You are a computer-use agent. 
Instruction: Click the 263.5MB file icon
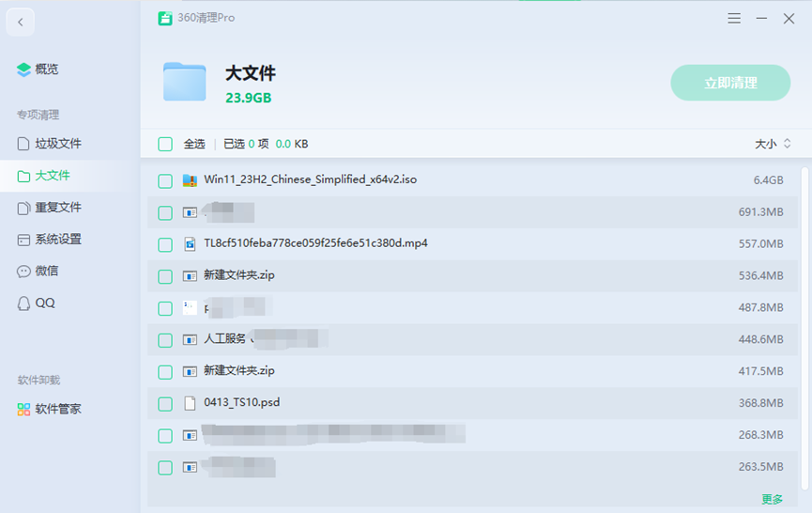point(190,467)
